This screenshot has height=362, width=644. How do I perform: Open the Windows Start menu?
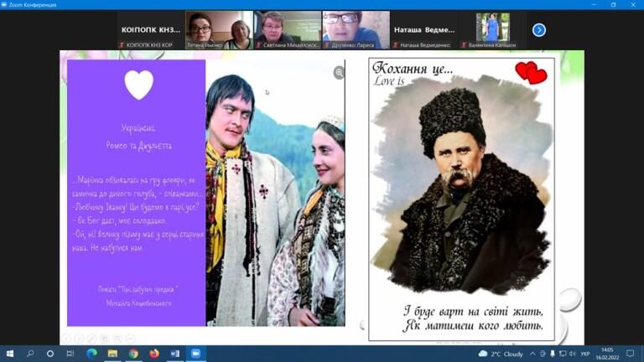click(10, 354)
